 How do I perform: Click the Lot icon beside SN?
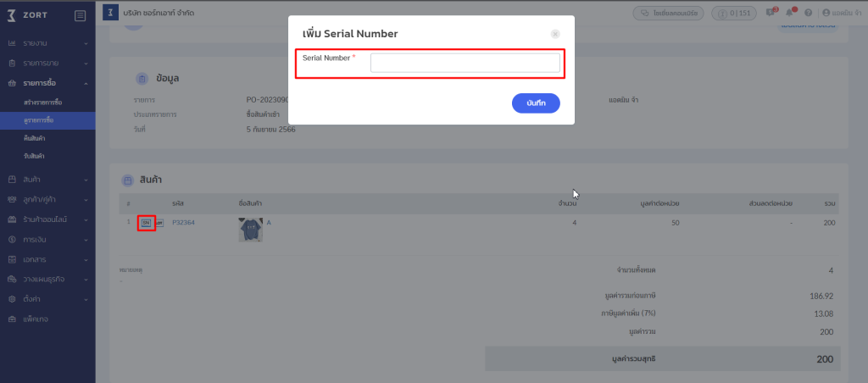point(159,223)
